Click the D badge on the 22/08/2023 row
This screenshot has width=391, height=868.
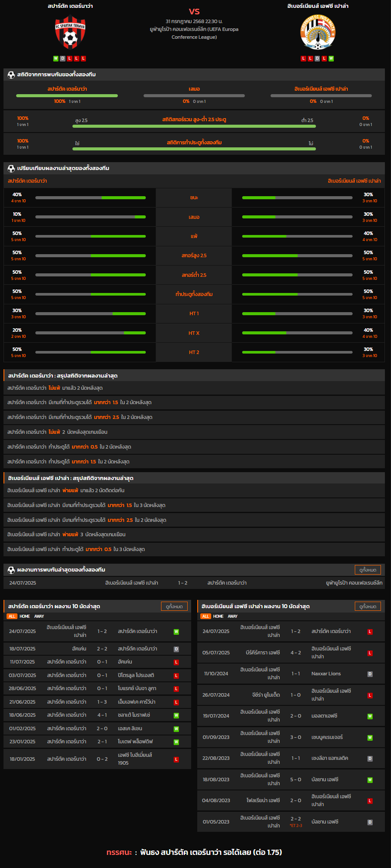370,759
